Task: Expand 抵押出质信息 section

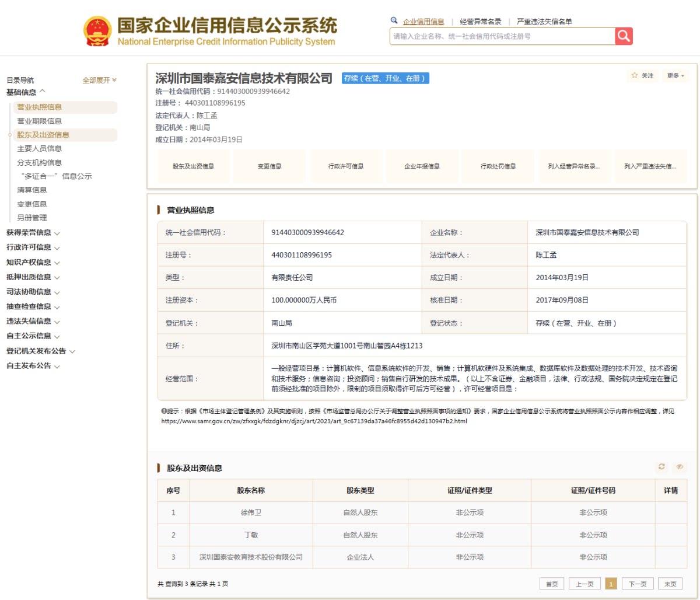Action: (x=33, y=277)
